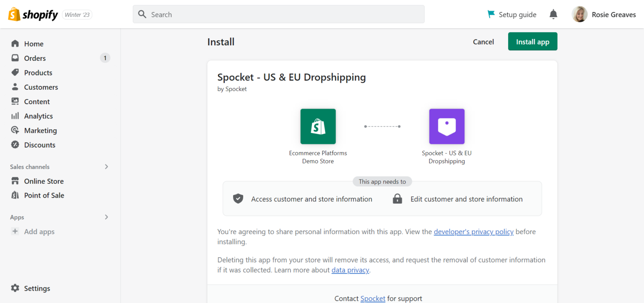This screenshot has width=644, height=303.
Task: Open Rosie Greaves account menu
Action: [604, 15]
